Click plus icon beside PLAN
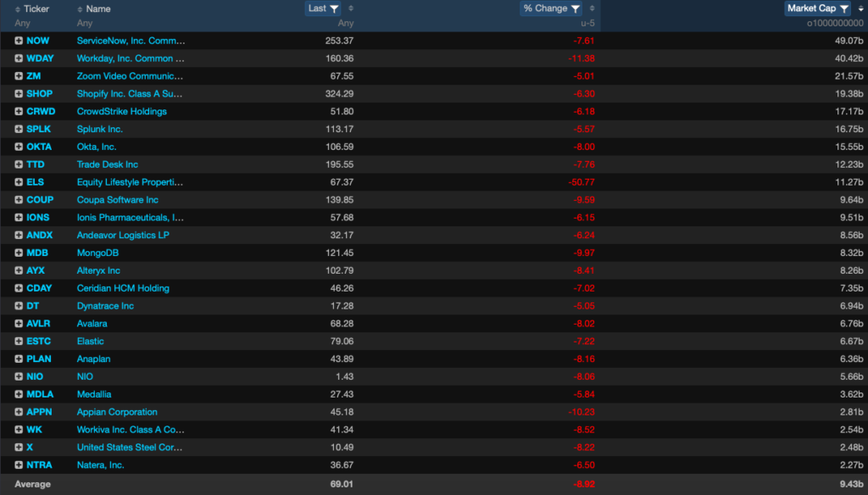This screenshot has width=868, height=495. tap(19, 359)
